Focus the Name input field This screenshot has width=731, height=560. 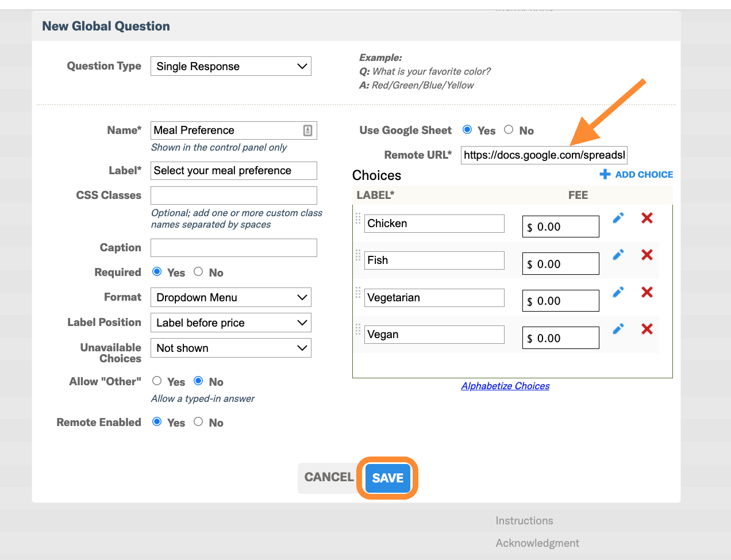[234, 131]
